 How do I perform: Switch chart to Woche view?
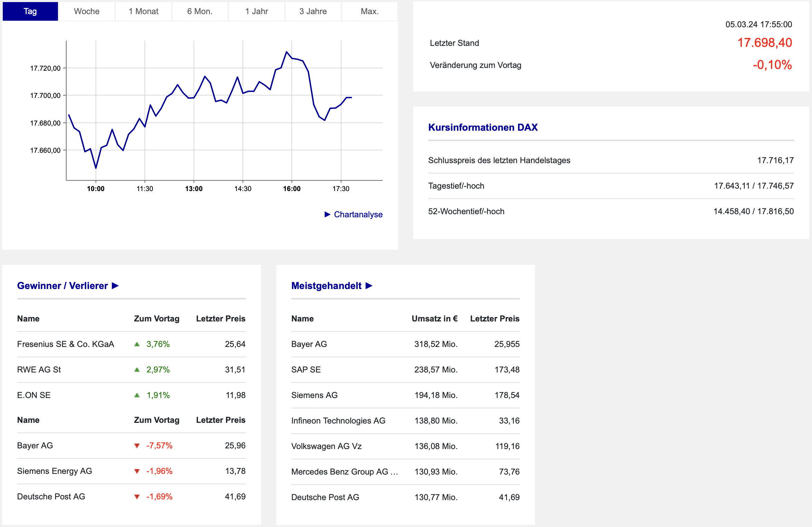pyautogui.click(x=87, y=11)
